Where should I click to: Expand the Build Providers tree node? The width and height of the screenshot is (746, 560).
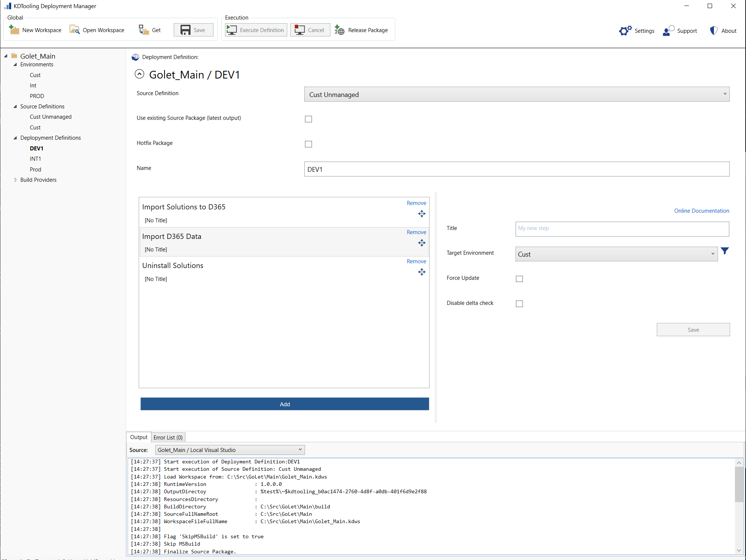coord(15,180)
